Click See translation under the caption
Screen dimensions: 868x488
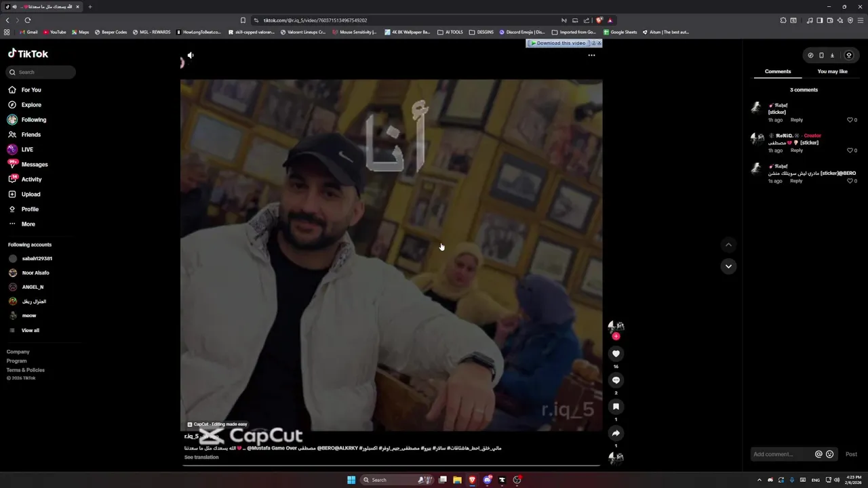[x=201, y=457]
